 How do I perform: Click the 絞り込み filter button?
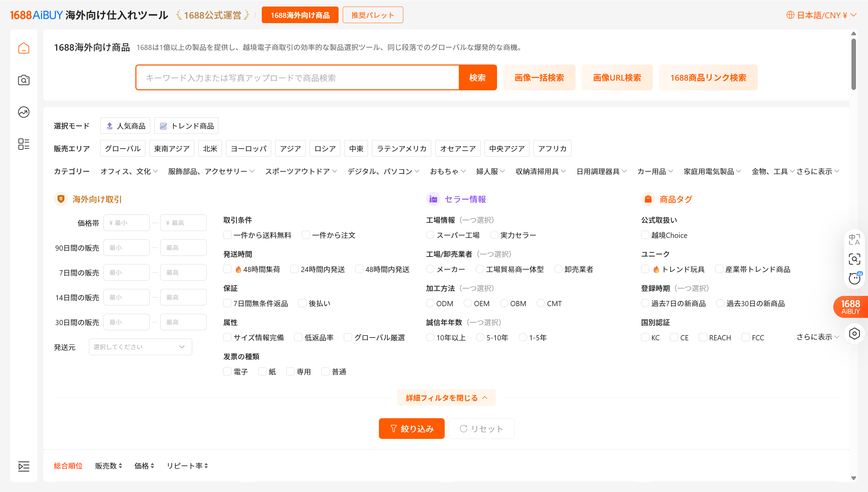411,429
